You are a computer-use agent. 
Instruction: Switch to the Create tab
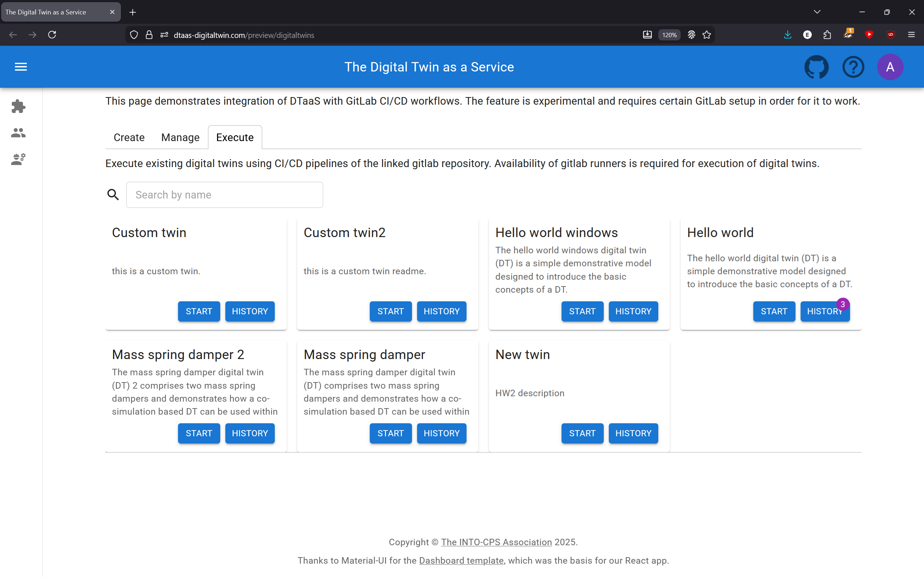pos(129,137)
